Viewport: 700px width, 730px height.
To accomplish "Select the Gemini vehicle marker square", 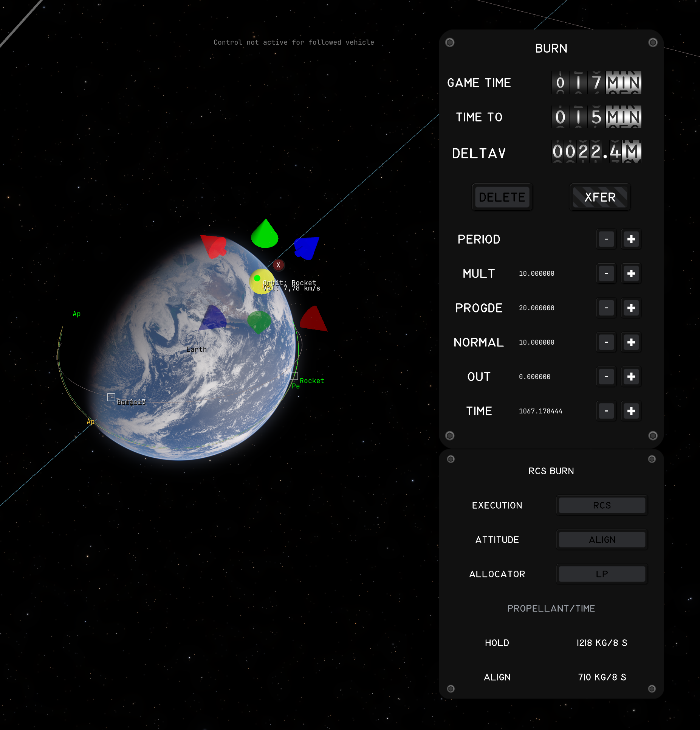I will [x=111, y=397].
